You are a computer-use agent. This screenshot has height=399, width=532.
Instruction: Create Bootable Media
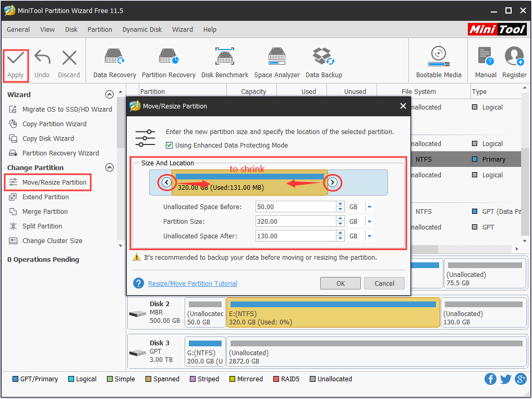coord(438,63)
